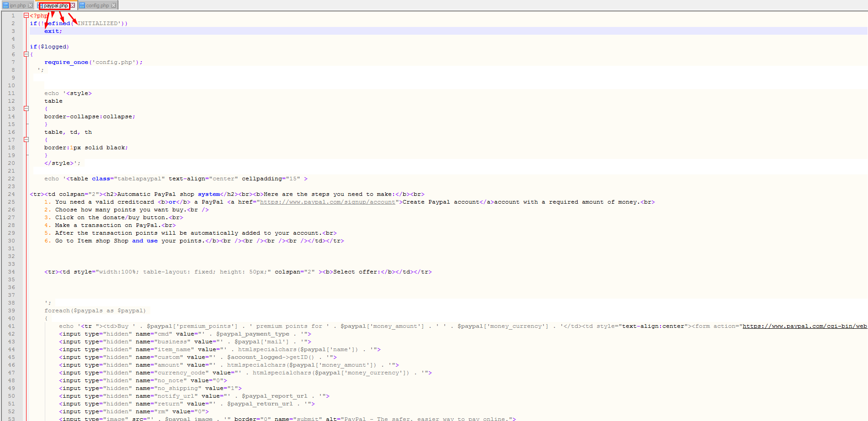Viewport: 868px width, 421px height.
Task: Click the hidden input name="amount" line
Action: coord(229,365)
